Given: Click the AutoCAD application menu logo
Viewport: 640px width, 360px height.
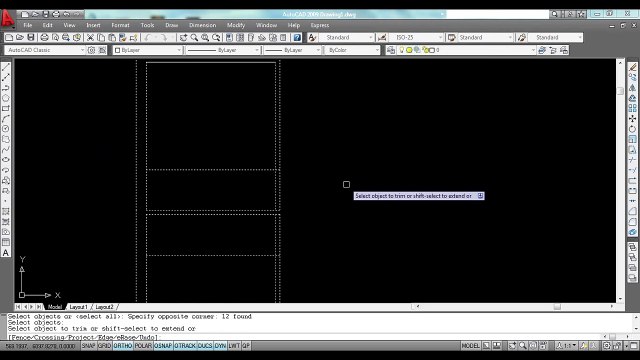Looking at the screenshot, I should (x=7, y=18).
